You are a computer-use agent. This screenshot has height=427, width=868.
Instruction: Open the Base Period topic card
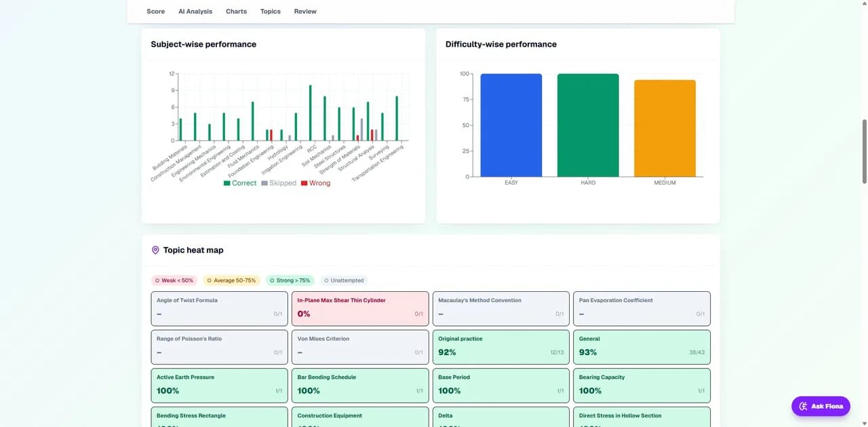(501, 386)
